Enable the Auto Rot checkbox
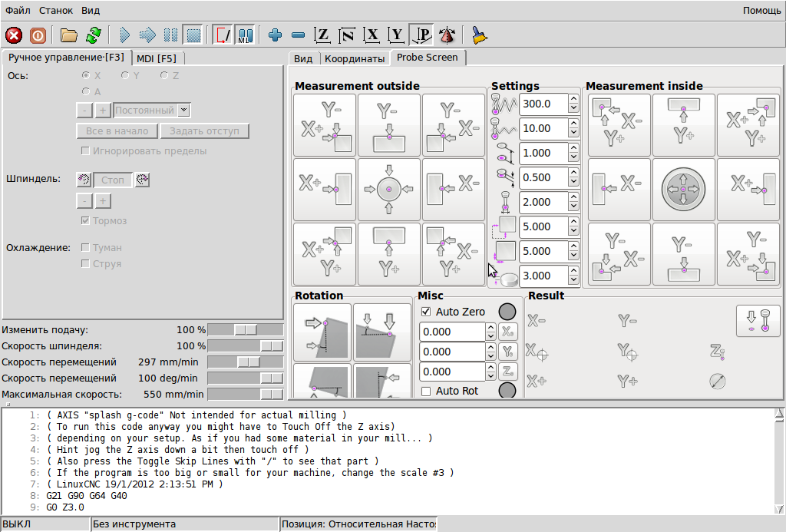786x532 pixels. coord(427,392)
